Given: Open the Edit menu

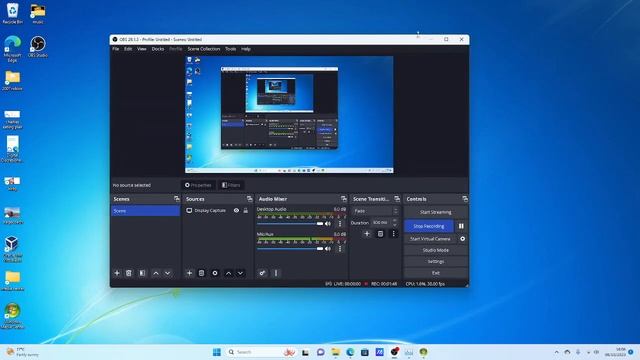Looking at the screenshot, I should (128, 49).
